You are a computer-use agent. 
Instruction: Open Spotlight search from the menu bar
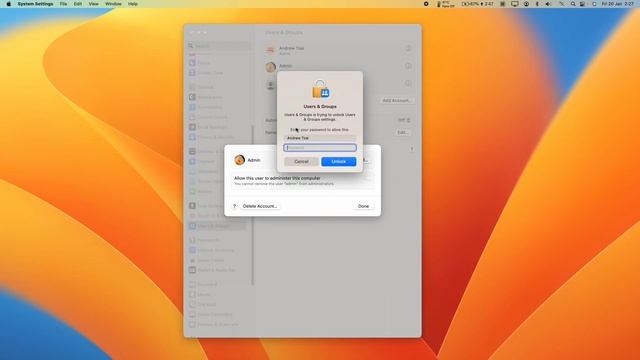click(x=573, y=4)
